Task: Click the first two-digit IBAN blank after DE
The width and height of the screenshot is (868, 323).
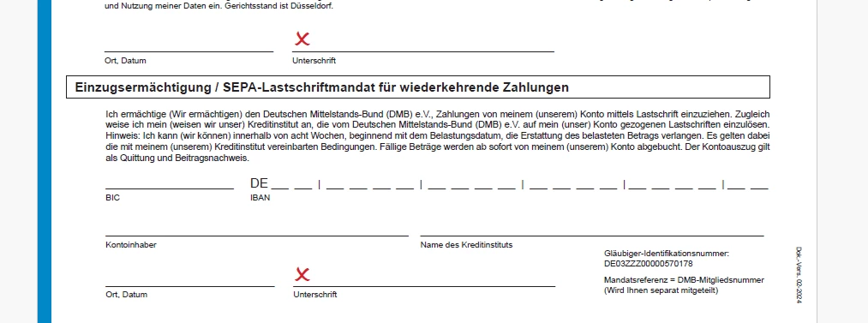Action: tap(291, 188)
